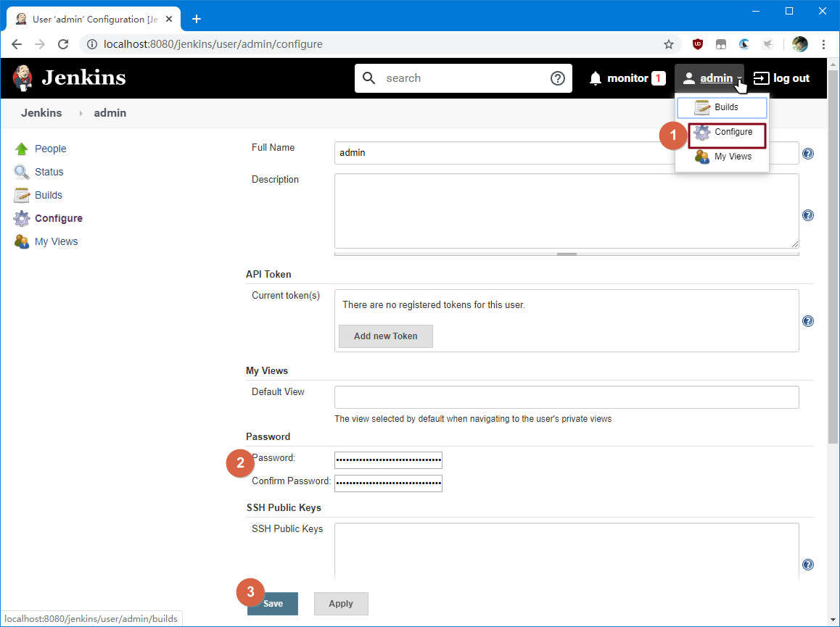Image resolution: width=840 pixels, height=627 pixels.
Task: Expand the Jenkins breadcrumb arrow
Action: coord(81,113)
